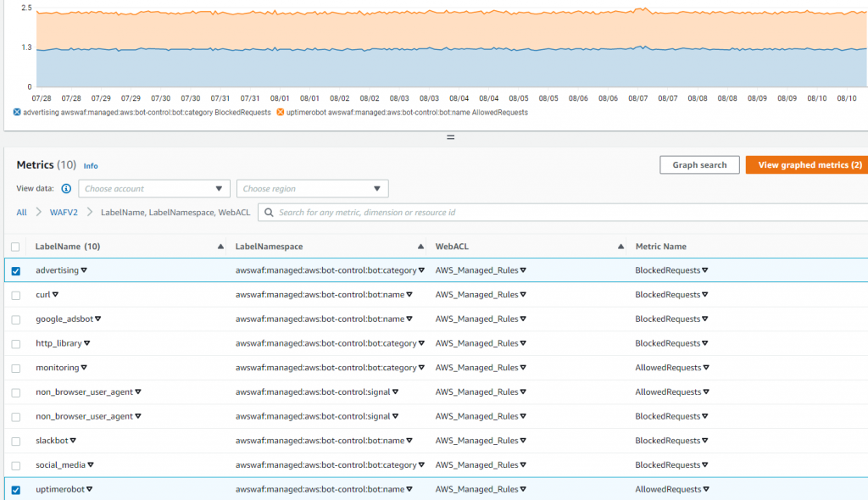Go to the WAFV2 breadcrumb
Viewport: 868px width, 500px height.
(x=64, y=213)
